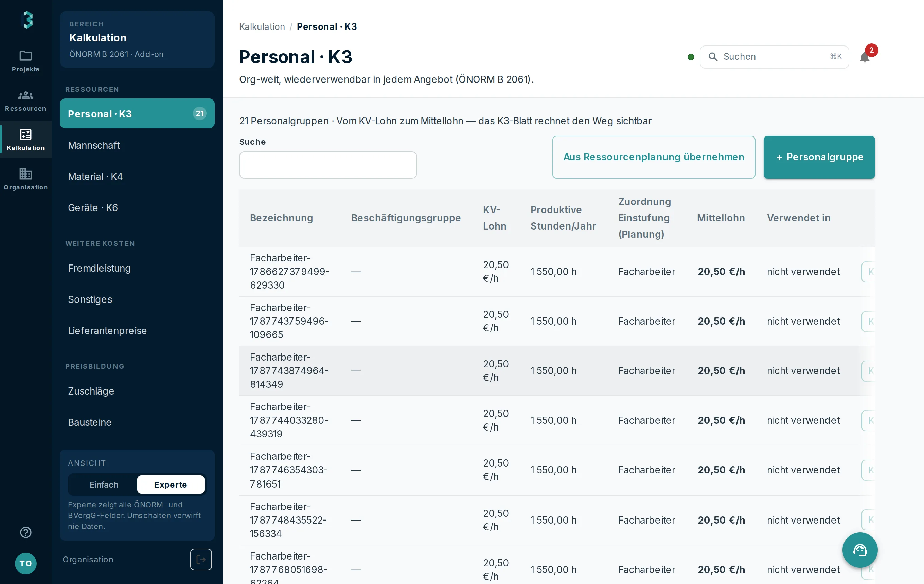Click the logout icon next to Organisation
Viewport: 924px width, 584px height.
pos(201,560)
